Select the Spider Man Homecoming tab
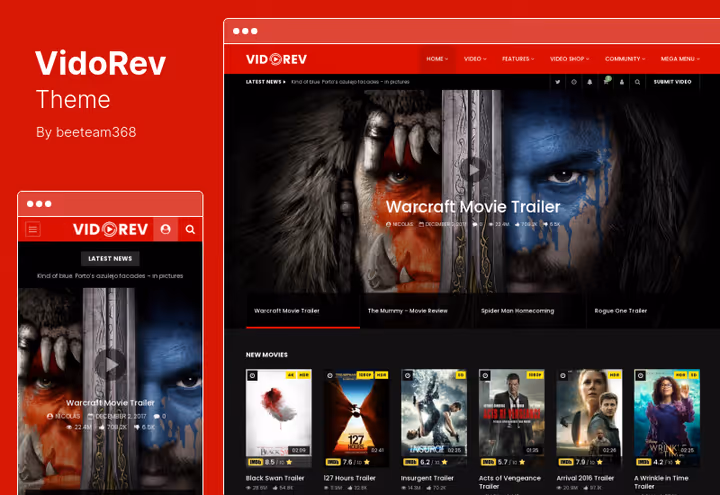Image resolution: width=720 pixels, height=495 pixels. click(x=529, y=311)
